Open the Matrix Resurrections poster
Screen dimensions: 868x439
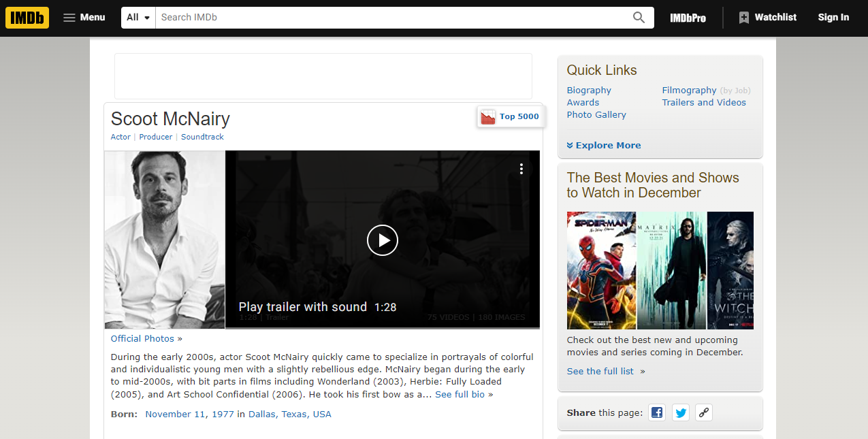point(671,270)
